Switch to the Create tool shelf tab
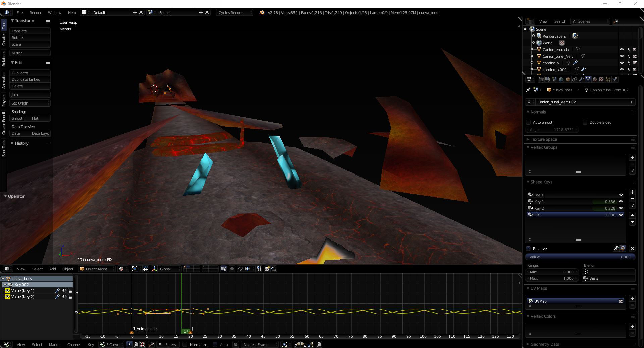The height and width of the screenshot is (348, 644). (x=4, y=40)
